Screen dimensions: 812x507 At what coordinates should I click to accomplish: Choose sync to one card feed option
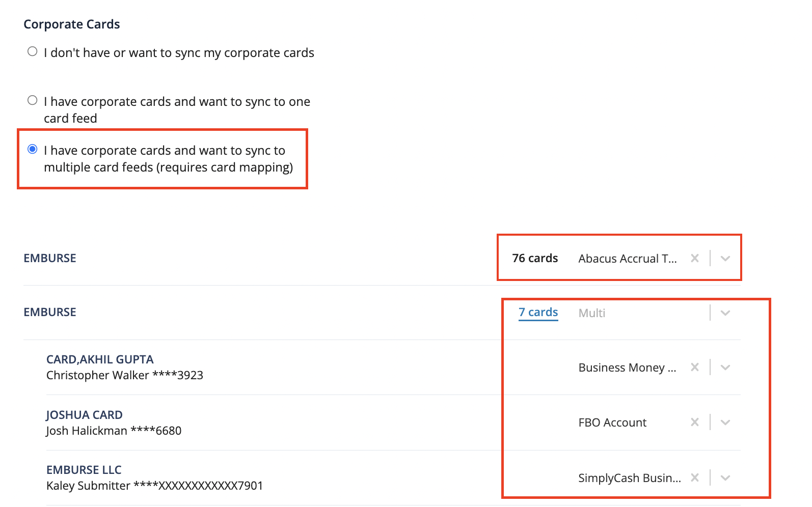32,100
